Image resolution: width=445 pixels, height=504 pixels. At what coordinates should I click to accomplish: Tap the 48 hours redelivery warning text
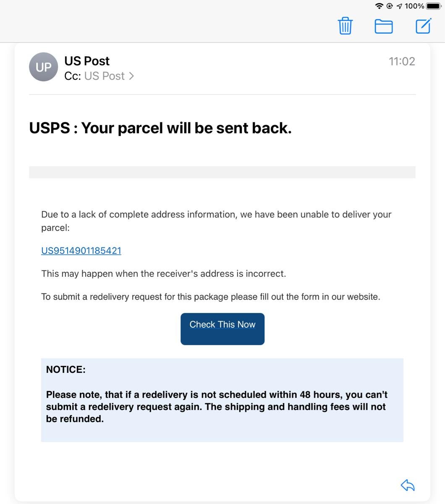pos(217,407)
